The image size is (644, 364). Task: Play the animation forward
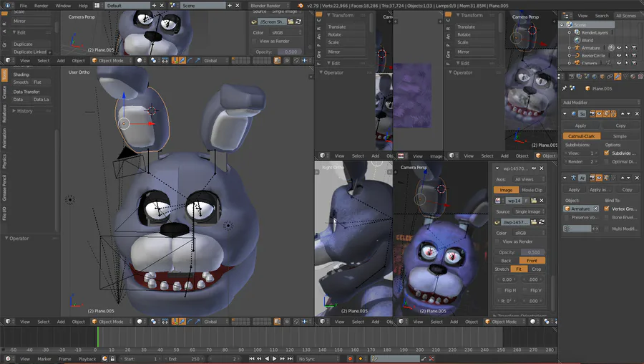274,359
